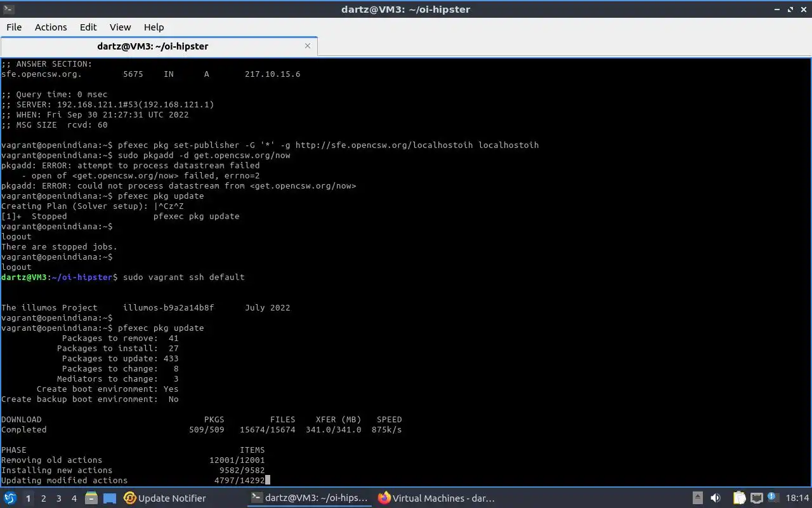
Task: Click 'Create backup boot environment: No' line
Action: tap(90, 399)
